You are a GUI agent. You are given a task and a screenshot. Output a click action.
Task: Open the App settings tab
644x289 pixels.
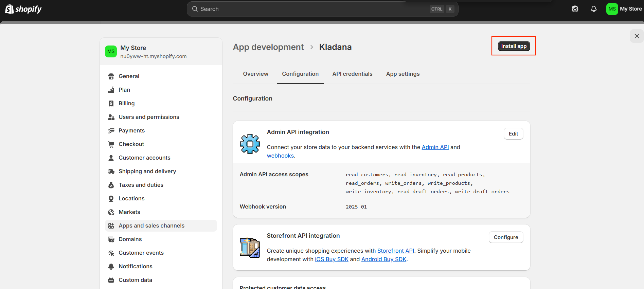[x=403, y=74]
